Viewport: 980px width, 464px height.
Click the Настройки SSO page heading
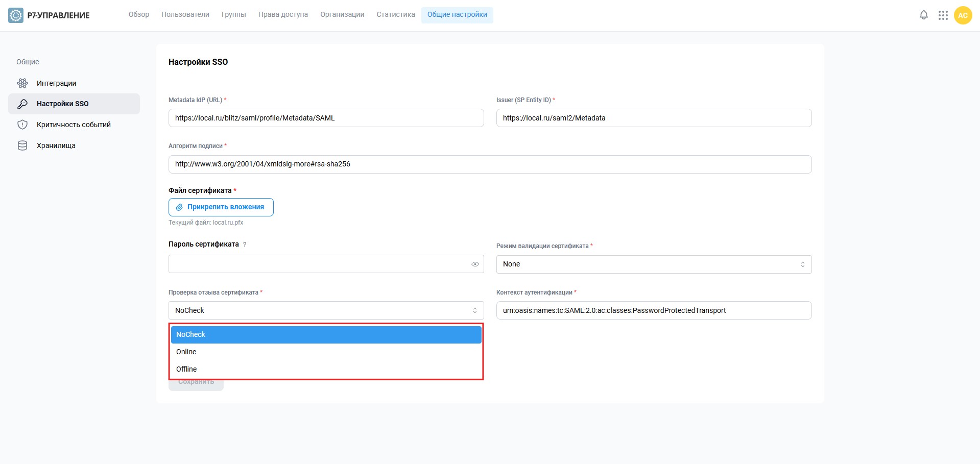(x=198, y=62)
